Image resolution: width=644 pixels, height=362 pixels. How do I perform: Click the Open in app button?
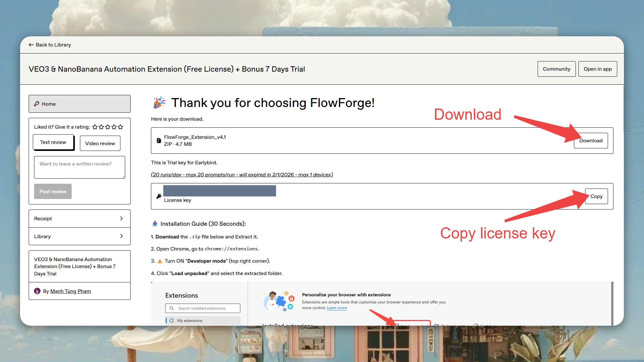coord(597,69)
